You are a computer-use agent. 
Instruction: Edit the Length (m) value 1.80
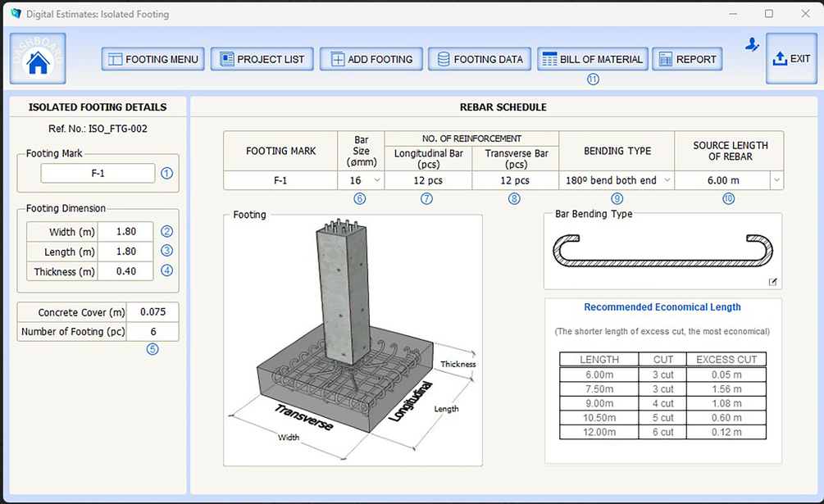126,252
